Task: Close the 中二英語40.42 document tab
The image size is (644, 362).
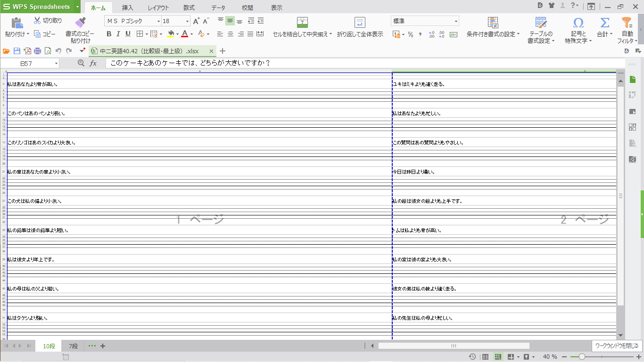Action: [211, 51]
